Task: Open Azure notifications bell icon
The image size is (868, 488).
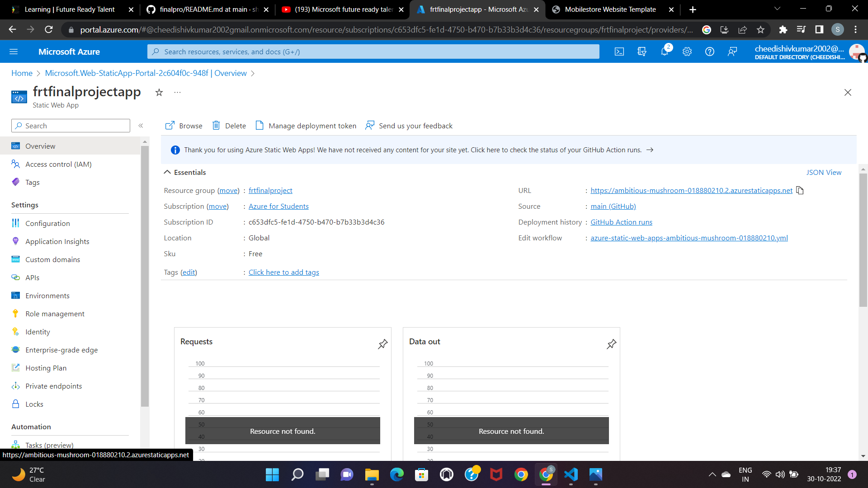Action: tap(664, 52)
